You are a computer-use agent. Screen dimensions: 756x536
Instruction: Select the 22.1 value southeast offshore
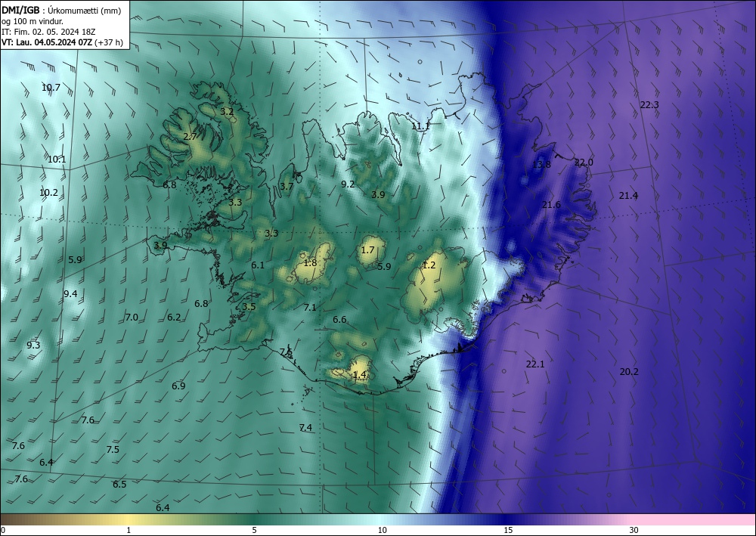[535, 364]
